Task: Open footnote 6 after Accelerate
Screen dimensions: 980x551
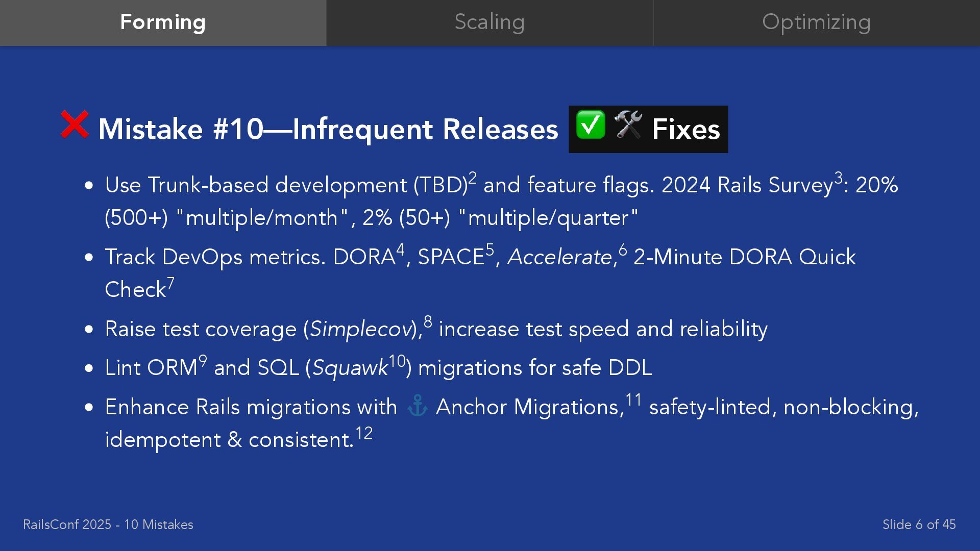Action: [623, 250]
